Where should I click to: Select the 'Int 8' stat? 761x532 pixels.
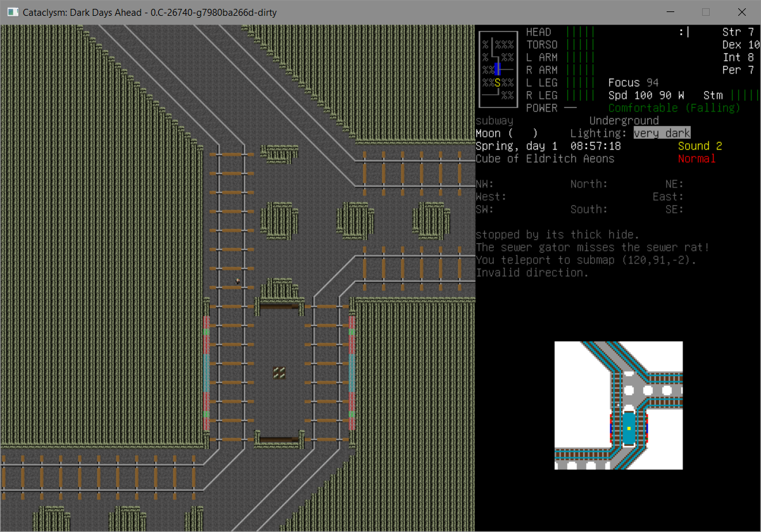coord(738,57)
